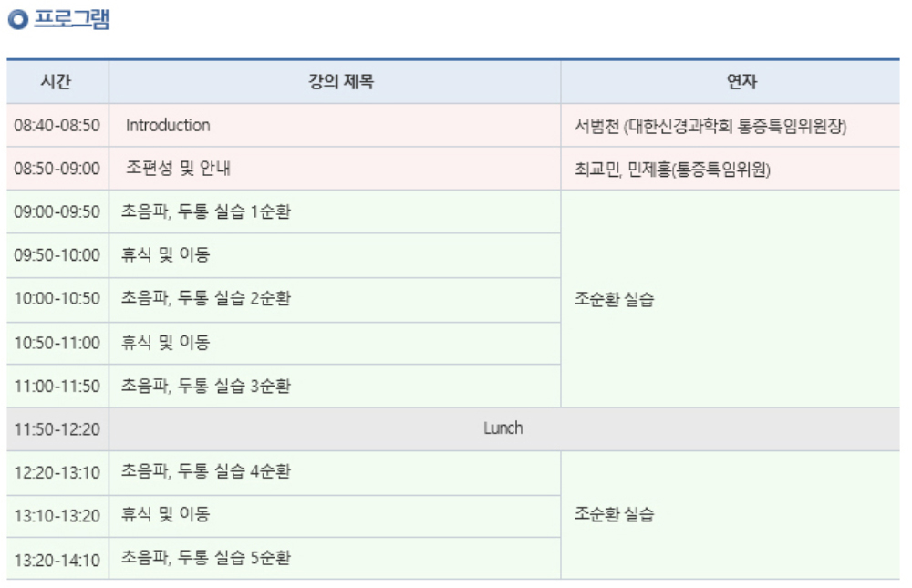This screenshot has height=588, width=912.
Task: Click the 08:40-08:50 time cell
Action: click(x=57, y=126)
